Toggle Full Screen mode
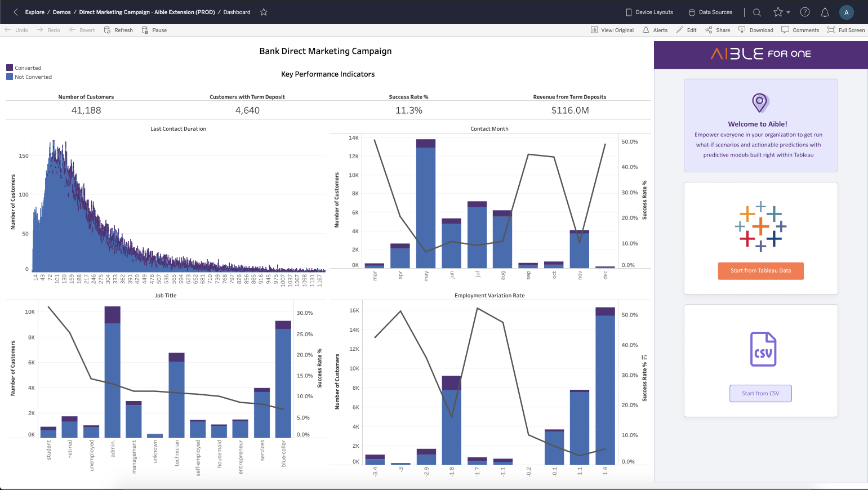868x490 pixels. (846, 30)
